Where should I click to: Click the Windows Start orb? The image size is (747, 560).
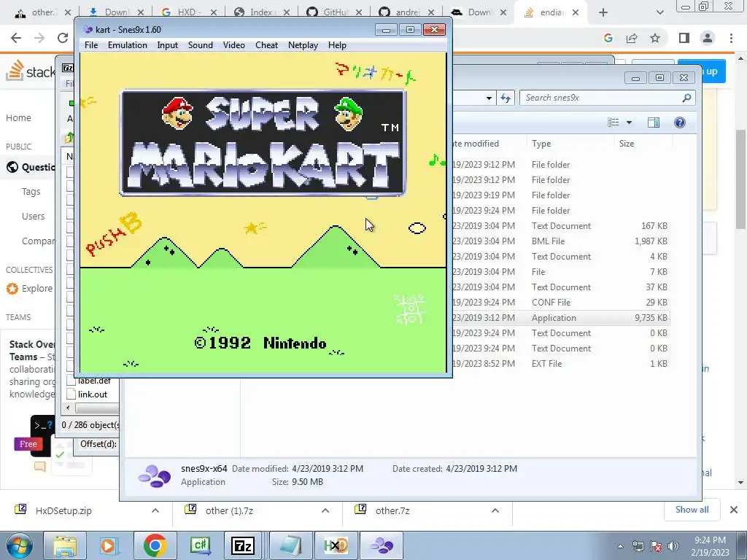coord(19,545)
